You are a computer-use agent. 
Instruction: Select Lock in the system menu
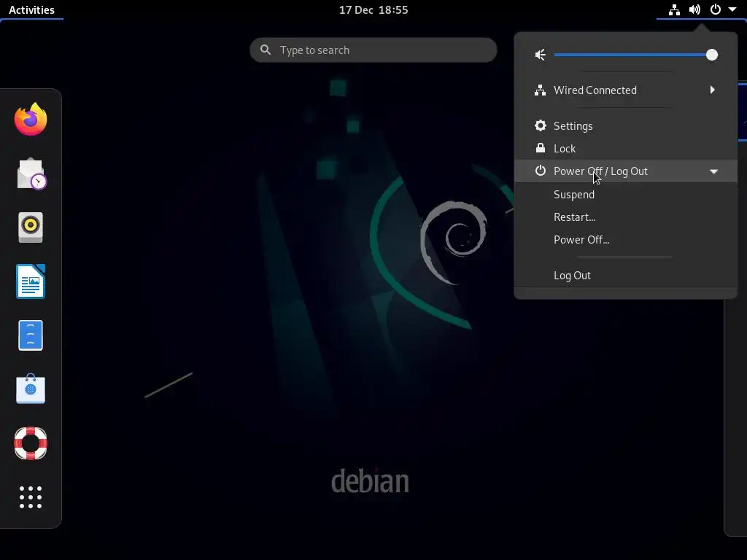coord(625,148)
